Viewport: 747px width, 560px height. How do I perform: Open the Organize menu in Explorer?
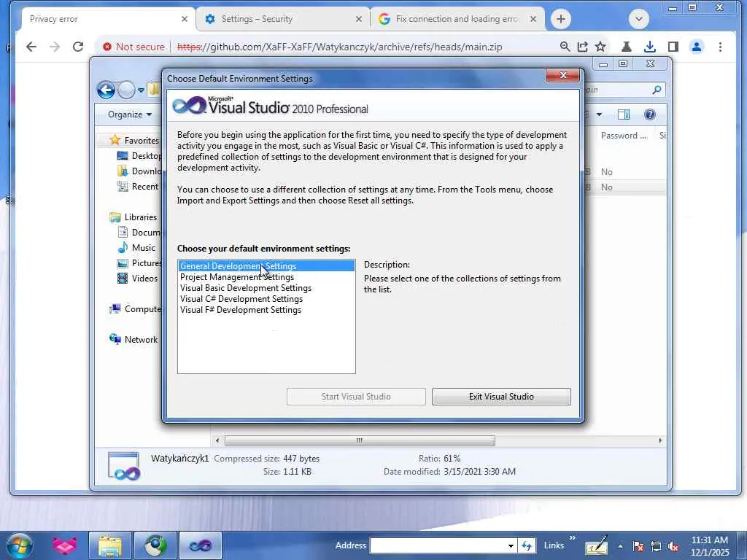[130, 114]
